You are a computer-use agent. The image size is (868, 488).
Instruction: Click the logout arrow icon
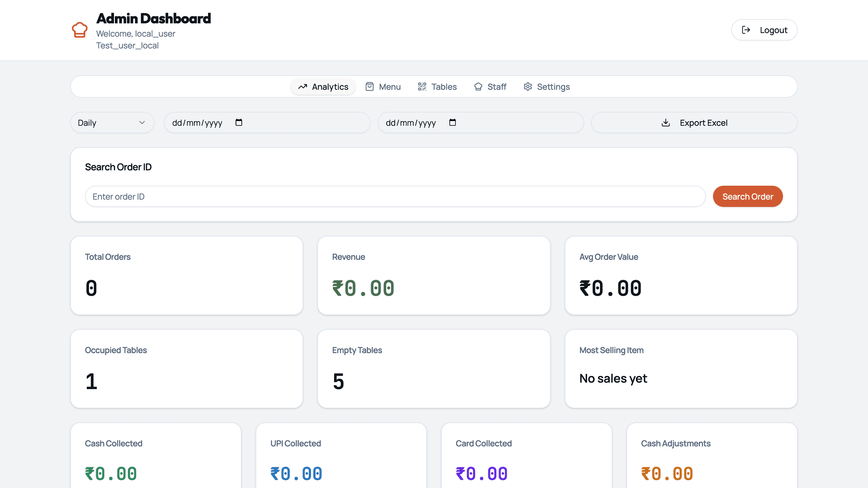pyautogui.click(x=746, y=30)
